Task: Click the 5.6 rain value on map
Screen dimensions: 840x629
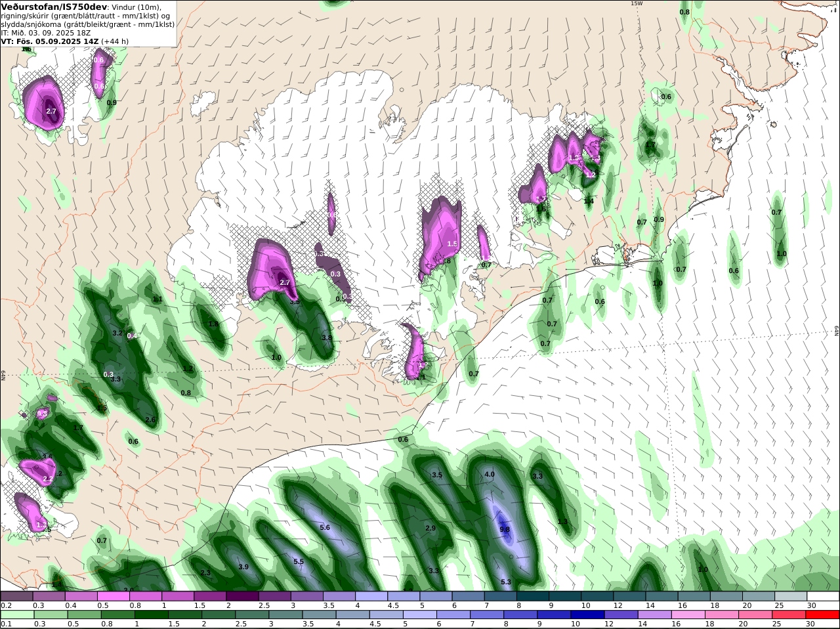Action: coord(324,527)
